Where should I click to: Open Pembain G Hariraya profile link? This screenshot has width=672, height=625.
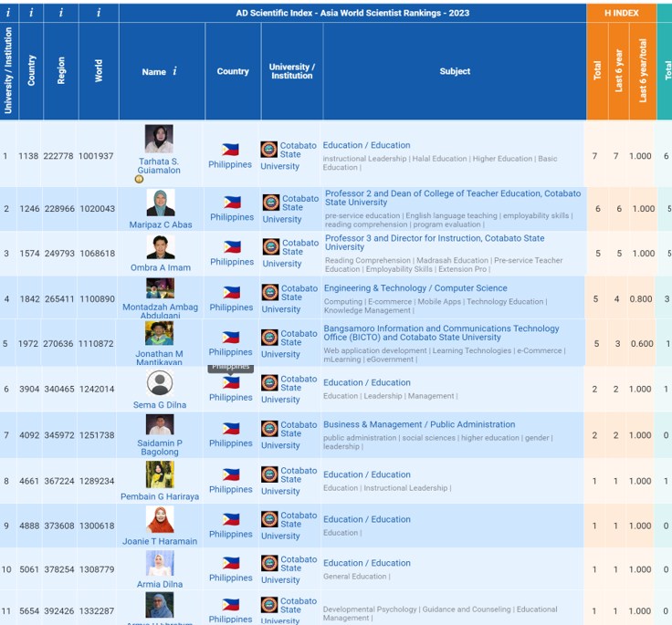pyautogui.click(x=160, y=496)
